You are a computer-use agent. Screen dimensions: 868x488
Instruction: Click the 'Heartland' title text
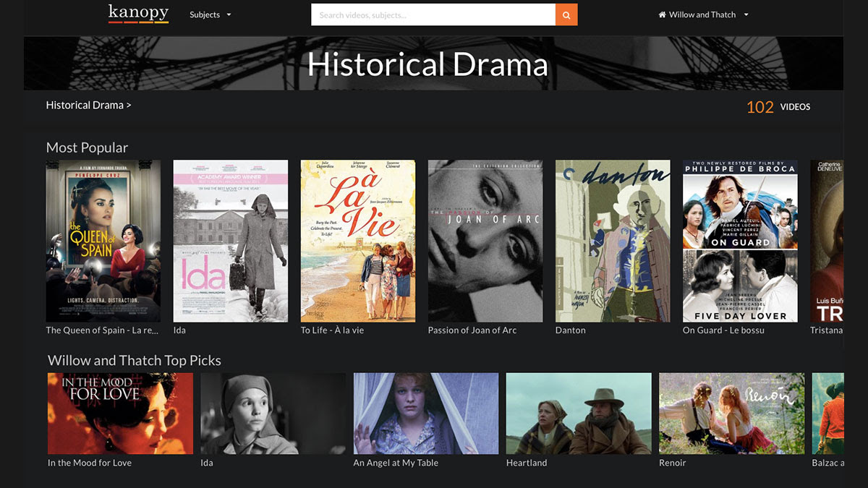click(527, 463)
